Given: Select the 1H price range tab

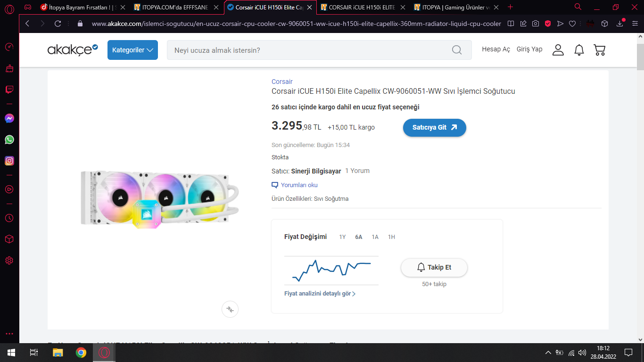Looking at the screenshot, I should [x=391, y=237].
